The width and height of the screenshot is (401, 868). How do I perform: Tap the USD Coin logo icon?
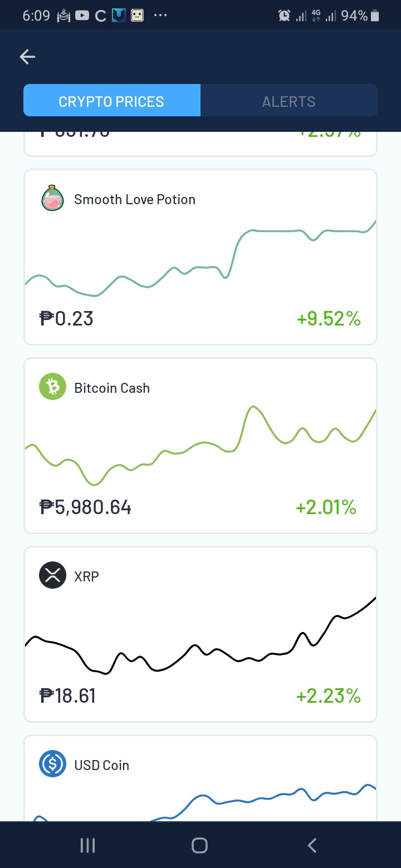point(53,764)
